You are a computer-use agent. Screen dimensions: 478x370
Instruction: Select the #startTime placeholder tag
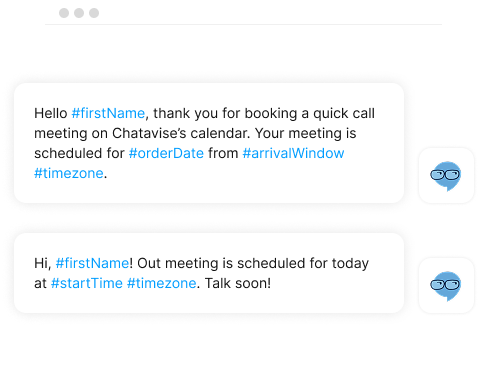pos(87,283)
